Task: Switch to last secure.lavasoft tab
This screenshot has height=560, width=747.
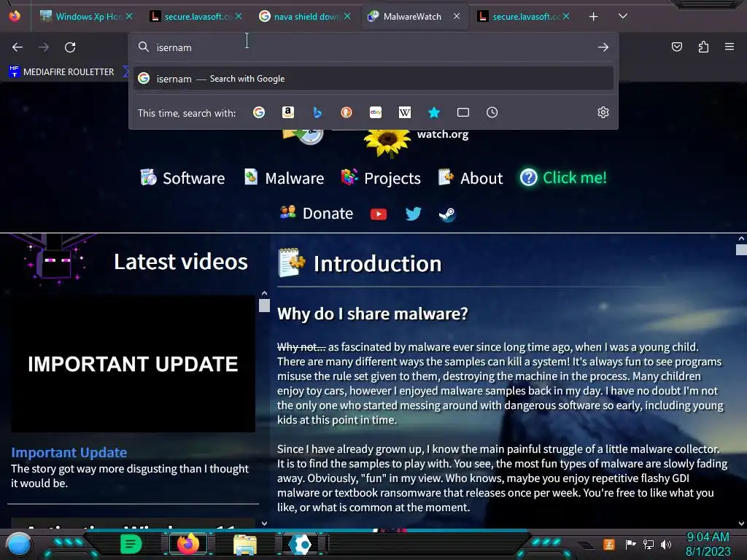Action: pos(525,17)
